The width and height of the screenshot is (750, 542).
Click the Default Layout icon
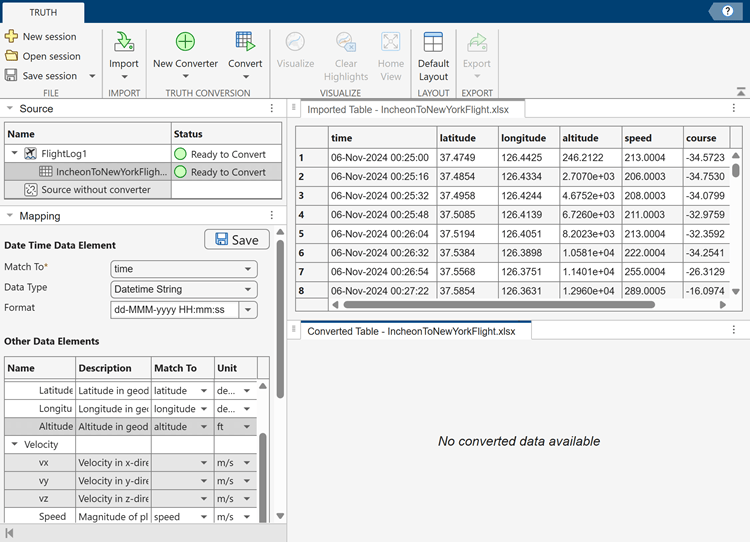tap(433, 42)
